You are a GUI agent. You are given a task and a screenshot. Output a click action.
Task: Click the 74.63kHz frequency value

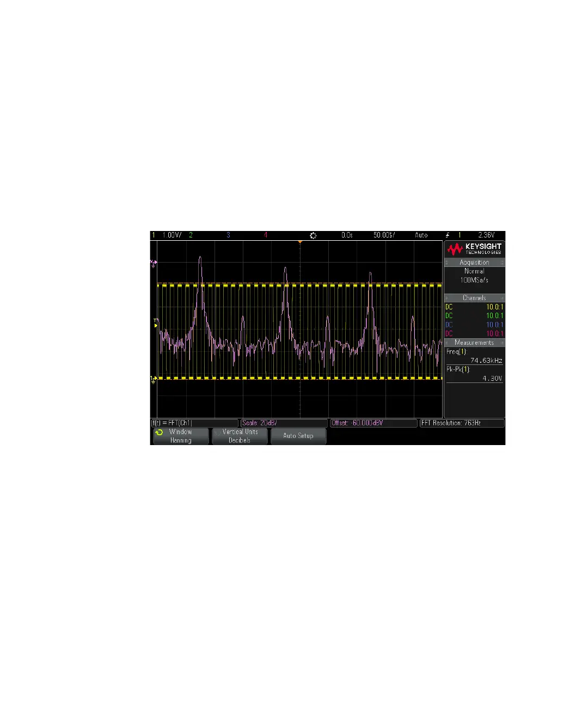point(486,361)
